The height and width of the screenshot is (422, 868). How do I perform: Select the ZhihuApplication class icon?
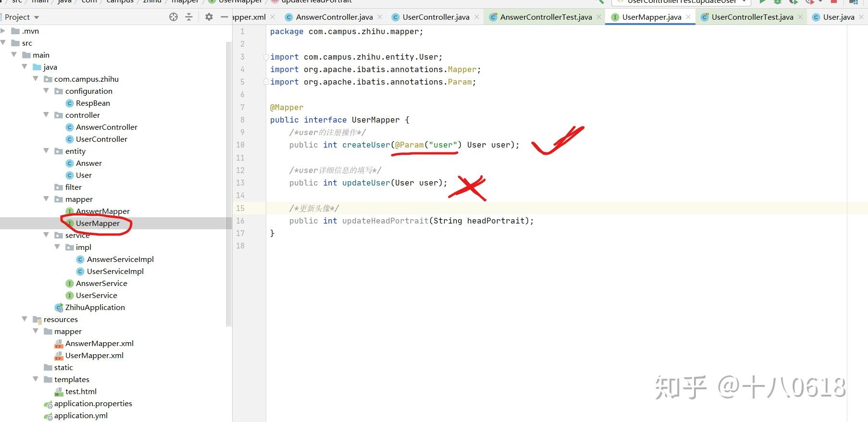[59, 308]
